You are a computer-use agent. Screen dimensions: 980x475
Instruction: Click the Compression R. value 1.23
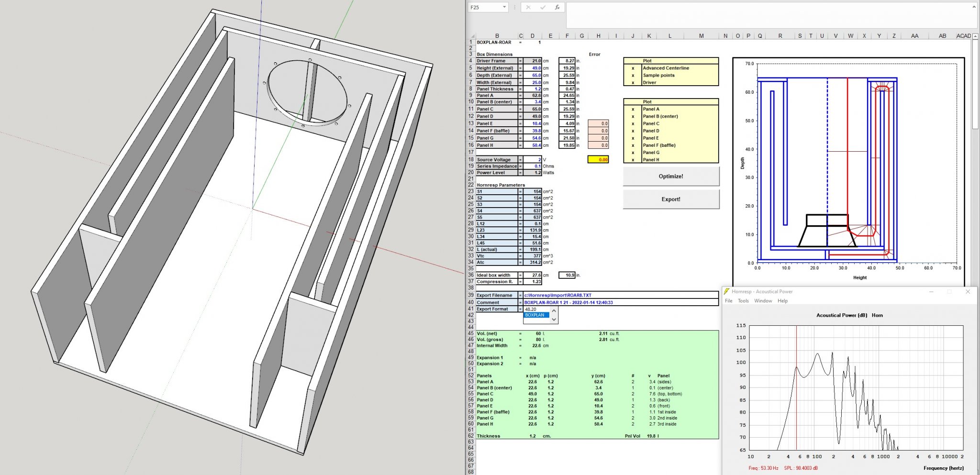click(533, 282)
